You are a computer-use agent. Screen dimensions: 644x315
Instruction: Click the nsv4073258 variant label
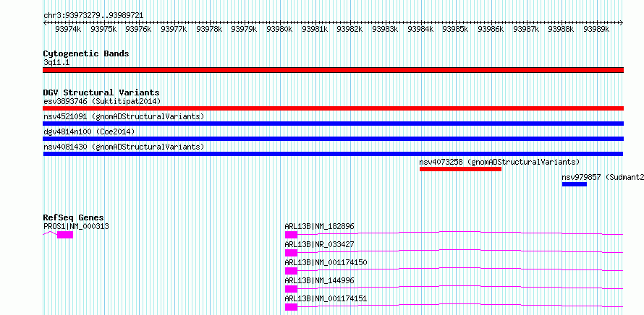[499, 162]
